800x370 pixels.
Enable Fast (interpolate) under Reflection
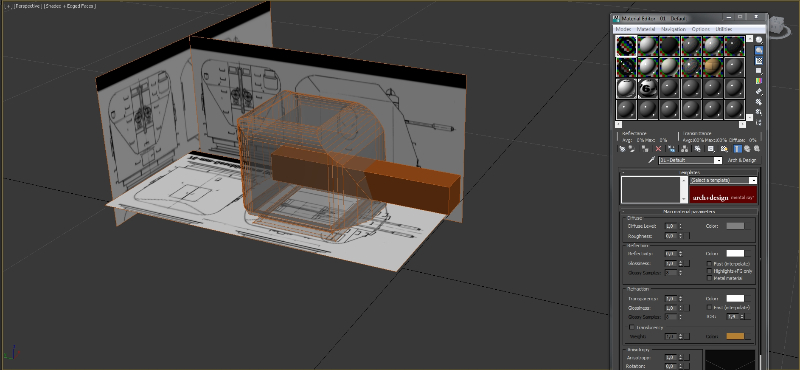point(709,264)
